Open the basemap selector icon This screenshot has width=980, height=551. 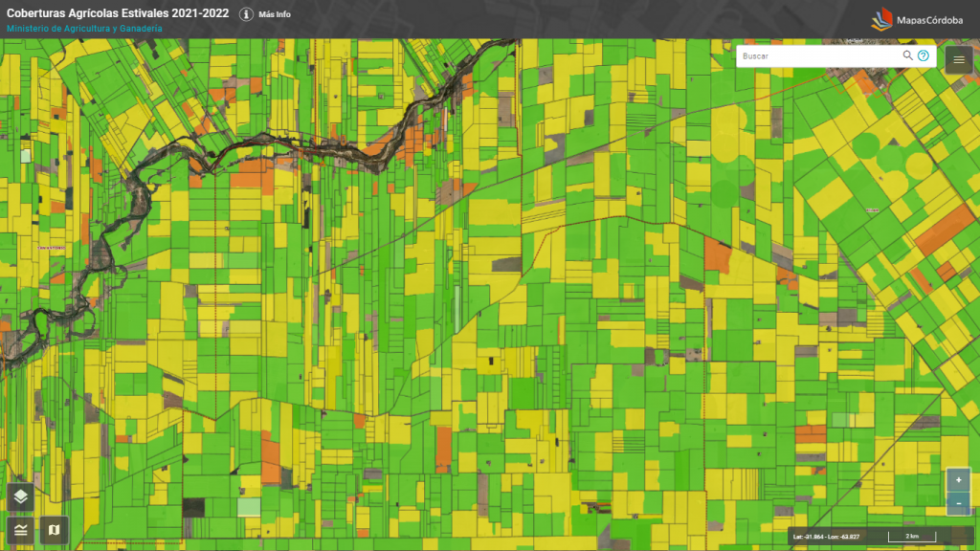tap(54, 530)
